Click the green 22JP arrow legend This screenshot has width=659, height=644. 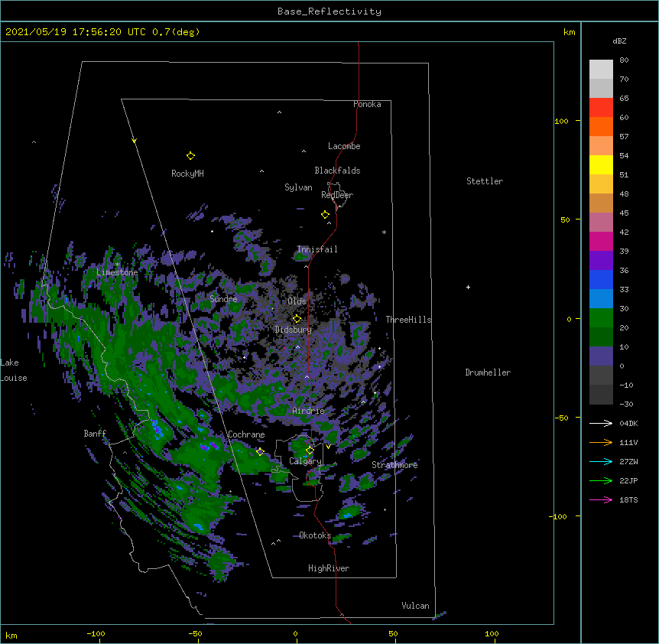601,480
